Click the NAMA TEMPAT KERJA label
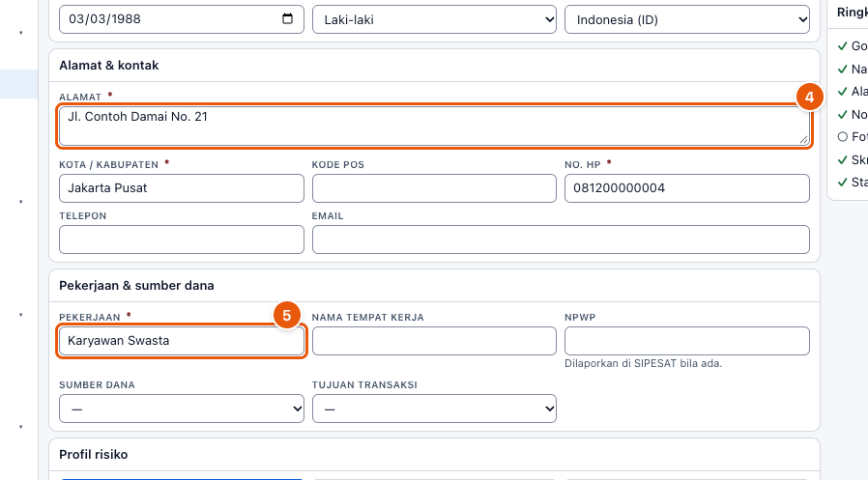868x480 pixels. [367, 318]
